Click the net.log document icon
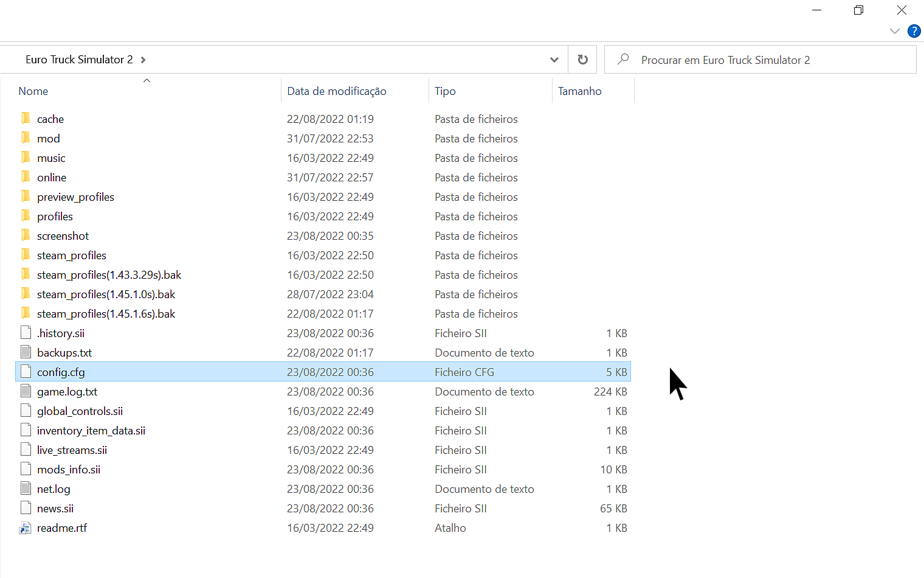Viewport: 924px width, 578px height. pyautogui.click(x=26, y=489)
